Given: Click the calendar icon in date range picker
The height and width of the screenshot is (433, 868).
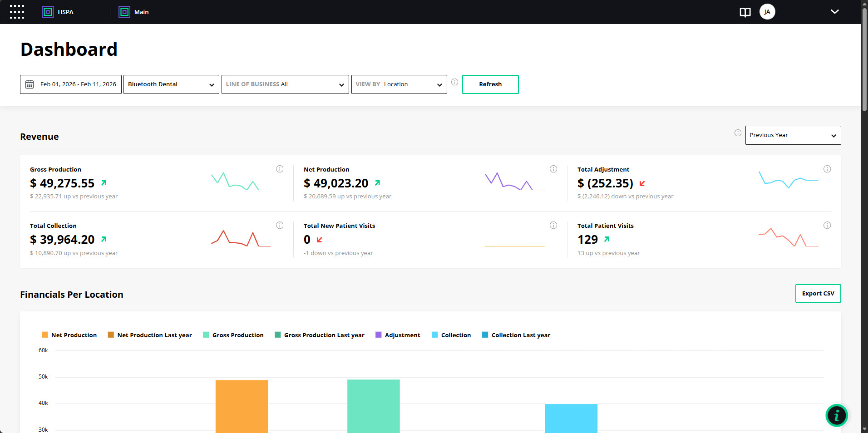Looking at the screenshot, I should tap(29, 84).
